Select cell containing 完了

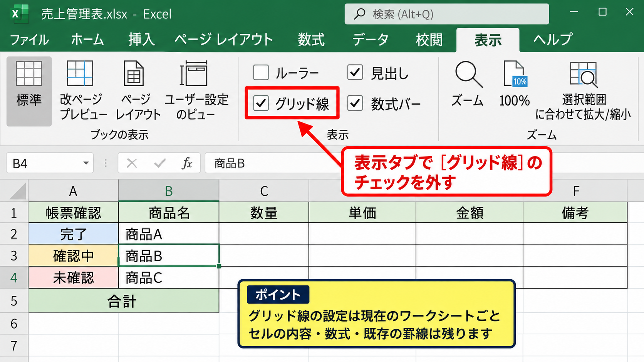click(73, 234)
